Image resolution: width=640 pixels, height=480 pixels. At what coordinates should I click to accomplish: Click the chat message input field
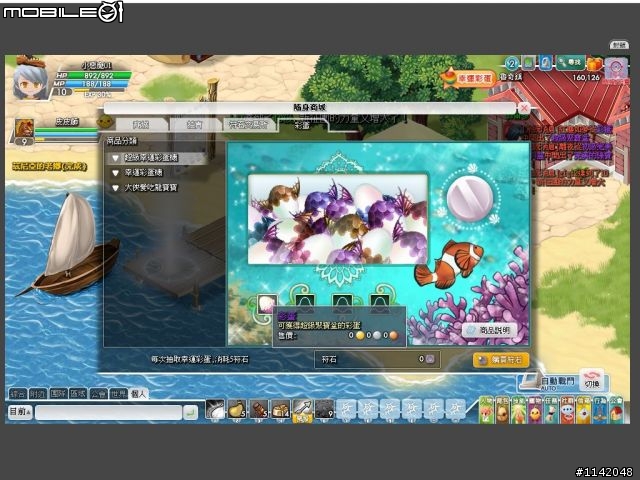109,412
